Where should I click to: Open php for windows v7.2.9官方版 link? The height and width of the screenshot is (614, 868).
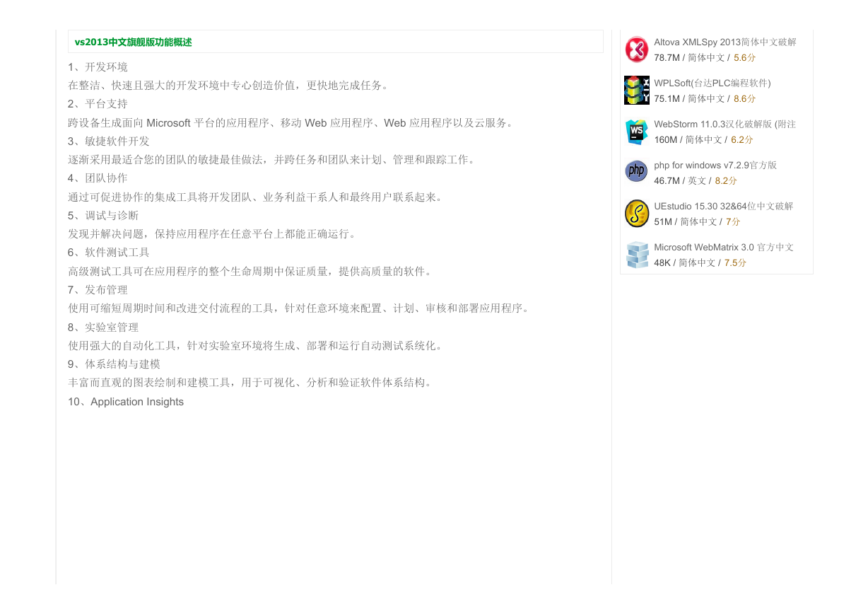tap(715, 166)
